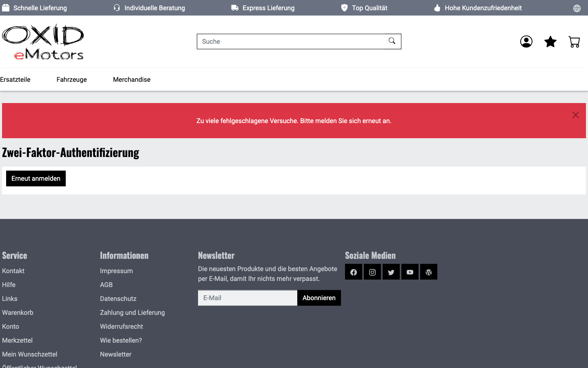Open the Fahrzeuge menu
588x368 pixels.
pyautogui.click(x=71, y=79)
